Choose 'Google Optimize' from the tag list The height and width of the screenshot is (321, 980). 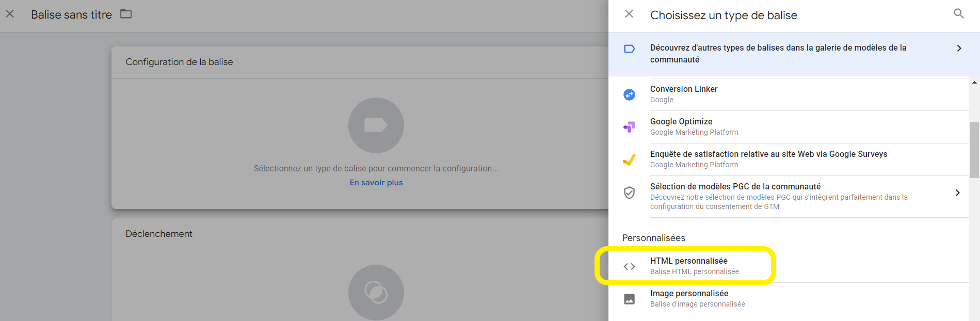point(681,122)
